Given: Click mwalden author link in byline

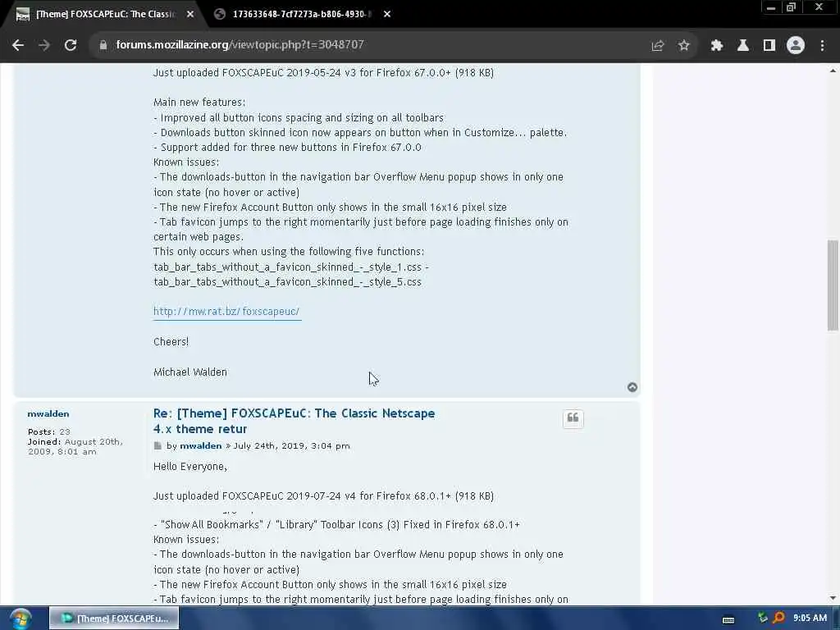Looking at the screenshot, I should pyautogui.click(x=200, y=445).
